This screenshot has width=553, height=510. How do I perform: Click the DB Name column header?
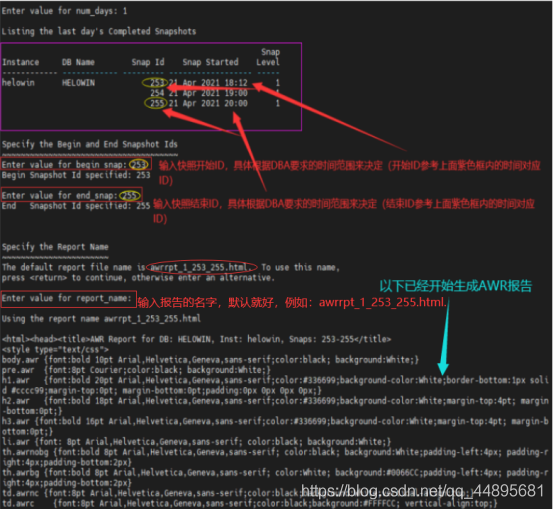click(x=78, y=62)
